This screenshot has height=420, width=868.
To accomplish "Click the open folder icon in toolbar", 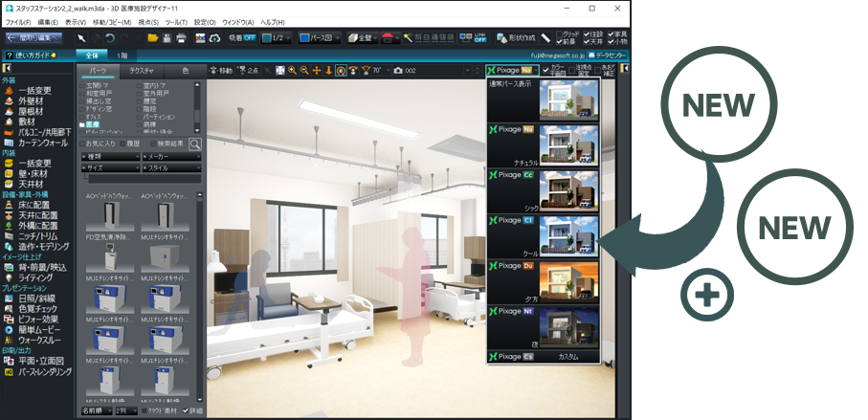I will pyautogui.click(x=152, y=37).
